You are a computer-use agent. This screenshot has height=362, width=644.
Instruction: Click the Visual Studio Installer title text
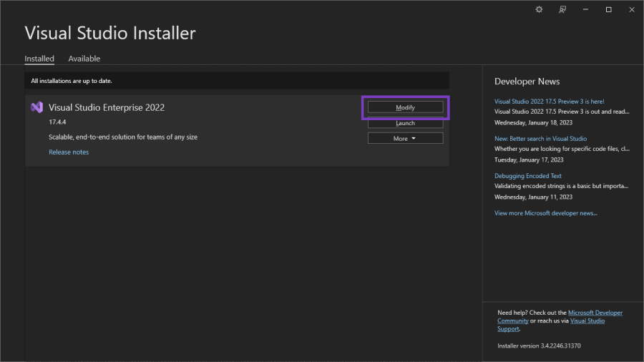(x=110, y=33)
